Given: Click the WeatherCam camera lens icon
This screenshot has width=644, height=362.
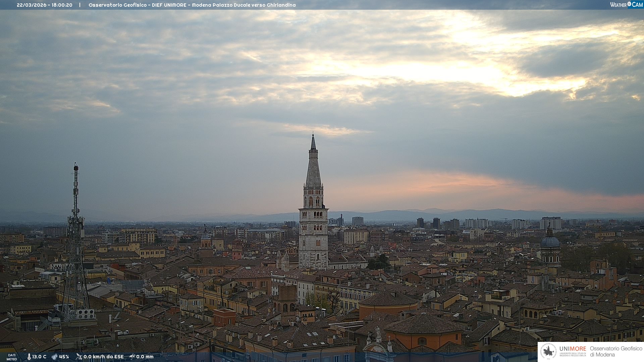Looking at the screenshot, I should tap(629, 4).
